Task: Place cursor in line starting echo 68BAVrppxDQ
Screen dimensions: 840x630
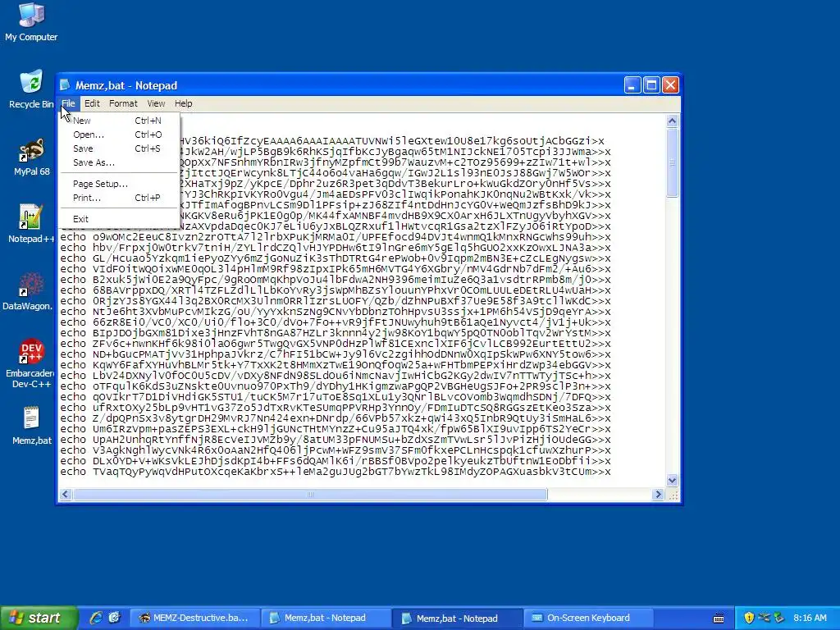Action: (335, 290)
